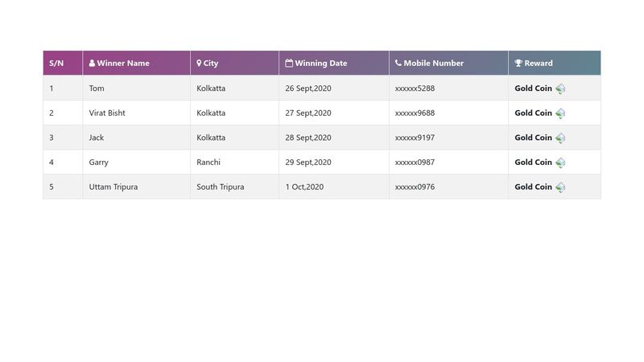
Task: Click the person icon beside Winner Name
Action: pyautogui.click(x=92, y=64)
